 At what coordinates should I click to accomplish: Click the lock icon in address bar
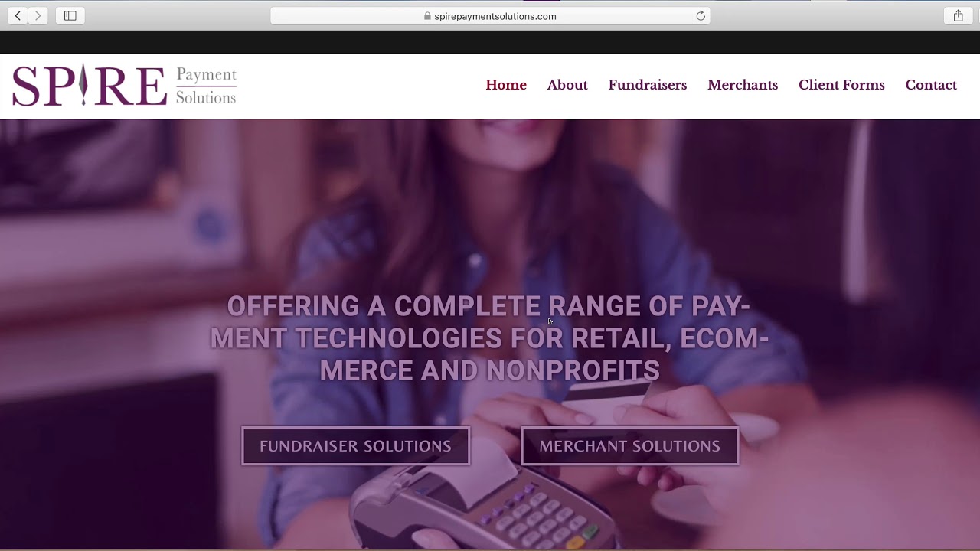point(427,15)
